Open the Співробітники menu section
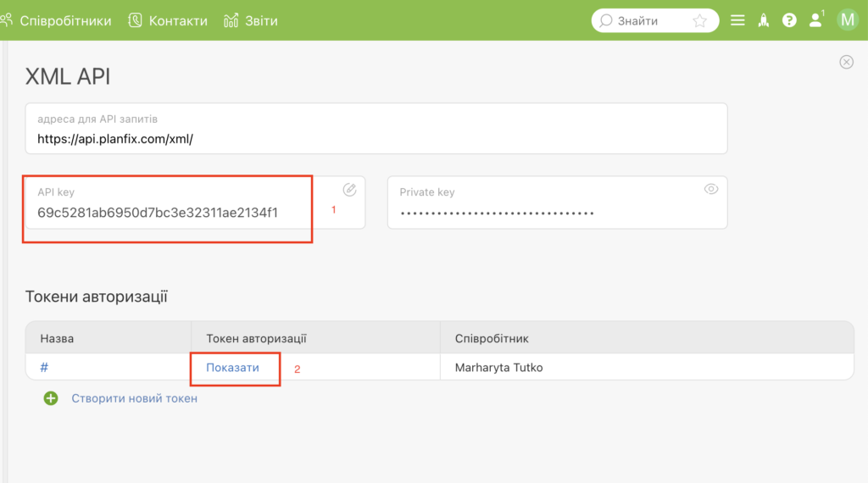Screen dimensions: 868x483 [x=56, y=21]
